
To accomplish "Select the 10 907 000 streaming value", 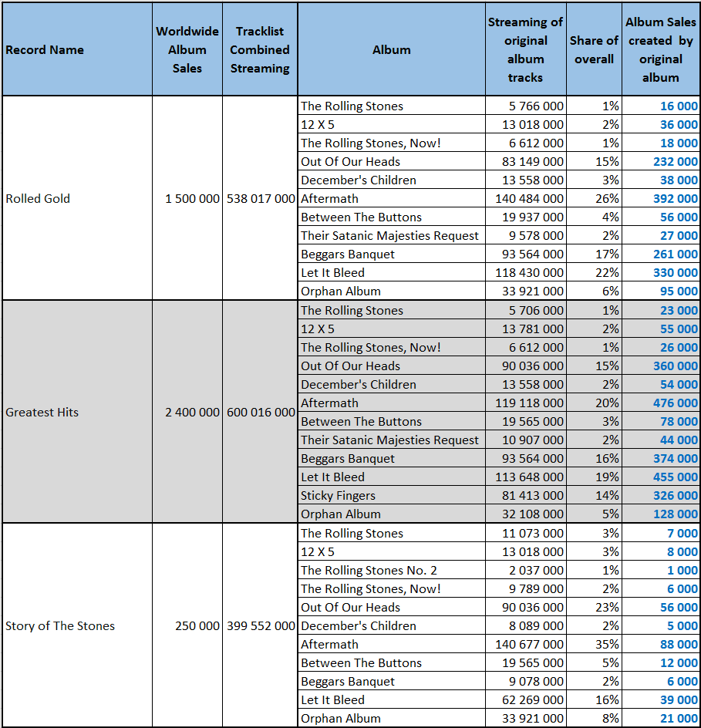I will (x=532, y=440).
